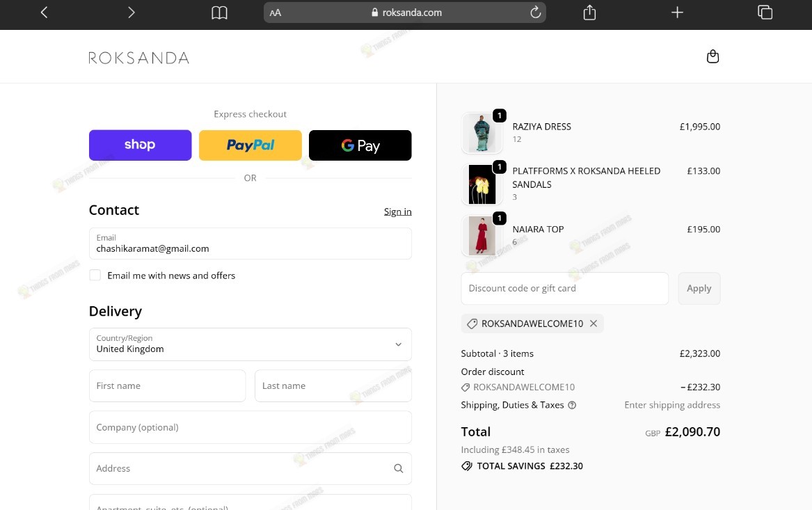The width and height of the screenshot is (812, 510).
Task: Tick Email me with news and offers
Action: (x=95, y=275)
